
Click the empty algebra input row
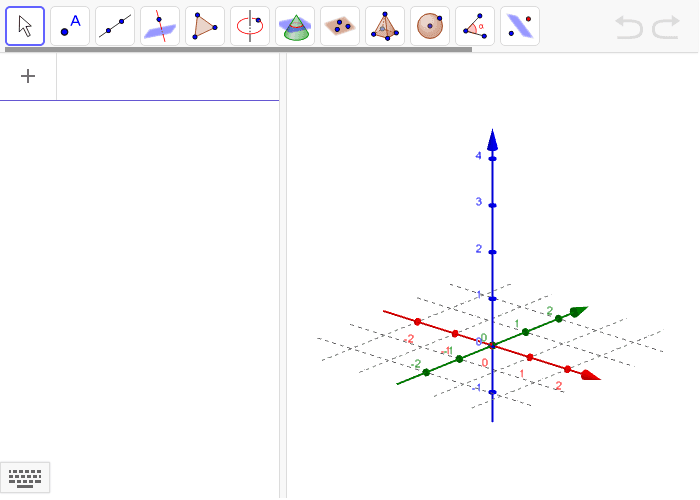coord(167,77)
